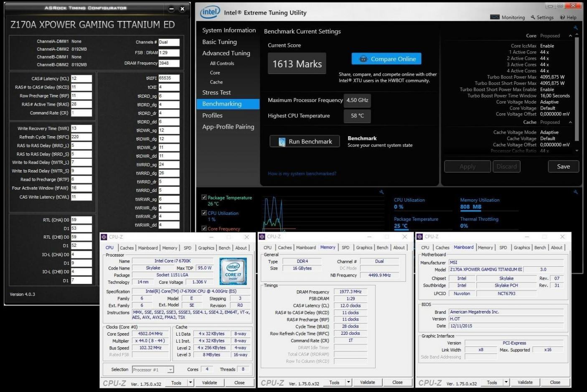Click the Intel Core i7 badge in CPU-Z
This screenshot has height=392, width=587.
pyautogui.click(x=233, y=271)
